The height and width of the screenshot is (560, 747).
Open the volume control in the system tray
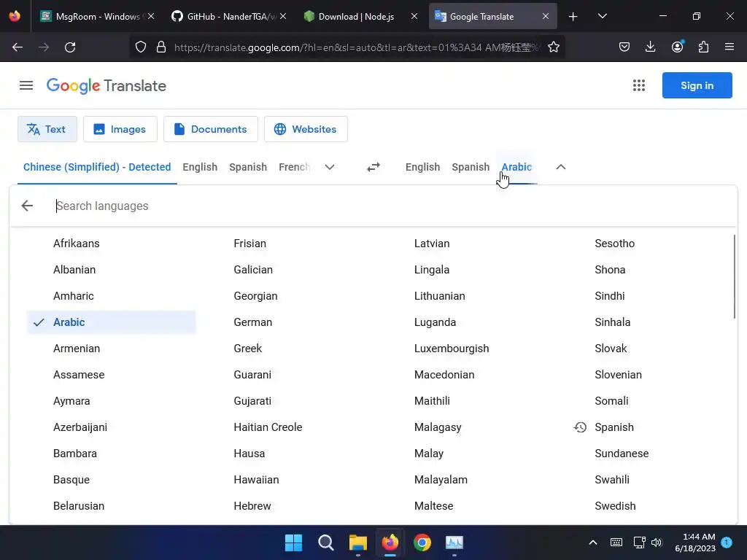(x=657, y=542)
